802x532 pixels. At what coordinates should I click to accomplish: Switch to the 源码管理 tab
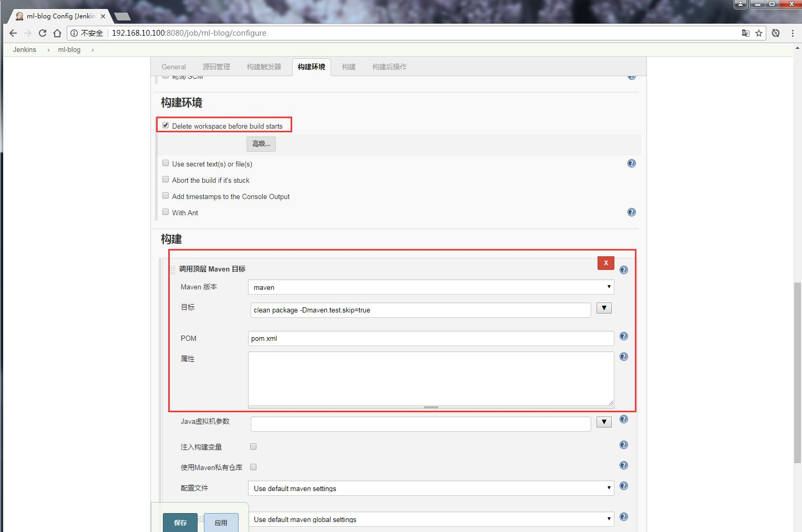(x=217, y=67)
